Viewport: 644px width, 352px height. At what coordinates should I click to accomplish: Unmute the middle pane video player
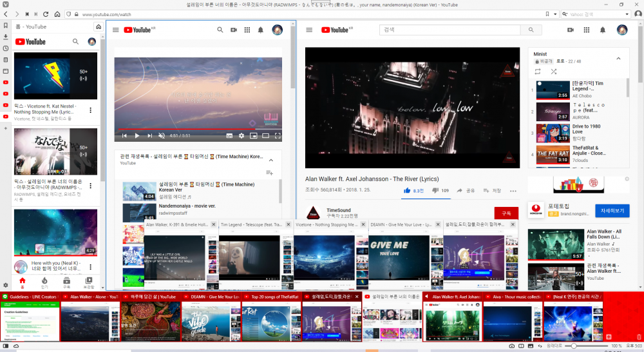coord(162,135)
